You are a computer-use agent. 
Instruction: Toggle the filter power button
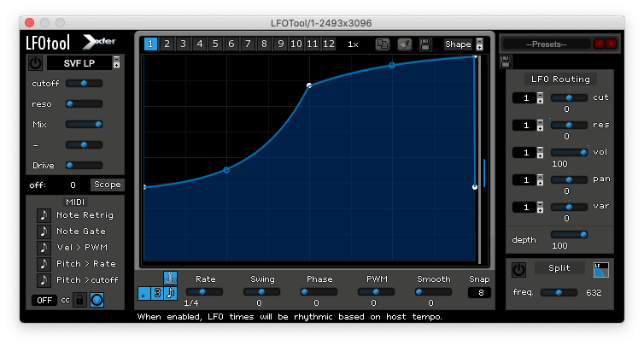coord(35,63)
